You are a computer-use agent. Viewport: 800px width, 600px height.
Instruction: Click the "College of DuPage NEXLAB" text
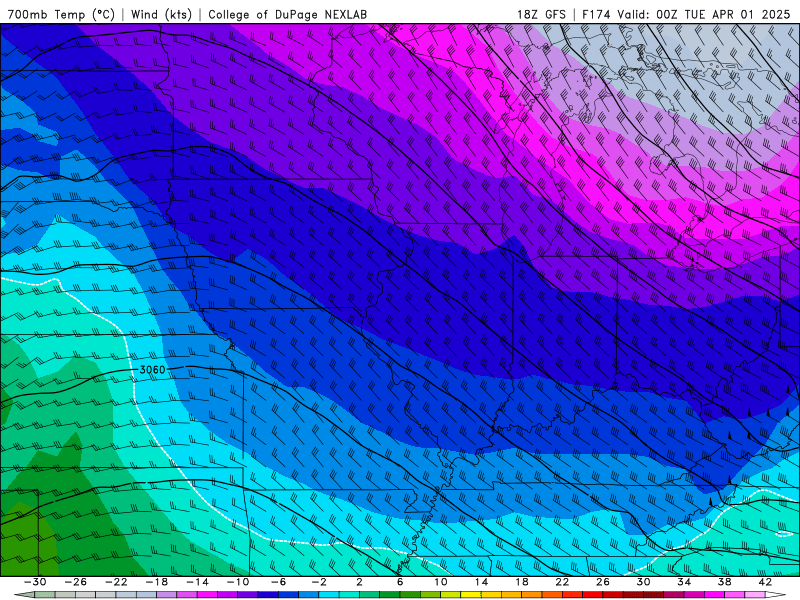tap(287, 14)
